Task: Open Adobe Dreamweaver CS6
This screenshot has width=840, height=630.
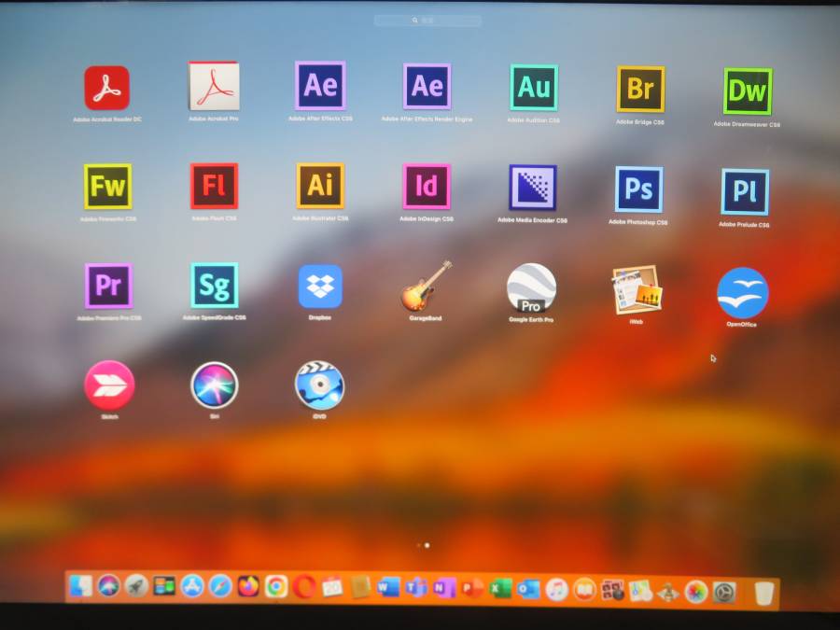Action: pos(748,91)
